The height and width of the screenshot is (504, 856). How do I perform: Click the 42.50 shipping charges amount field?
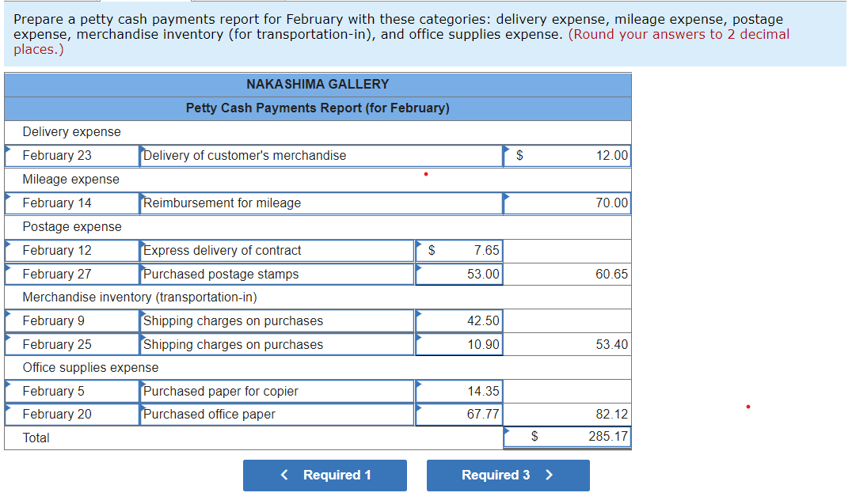pyautogui.click(x=459, y=320)
